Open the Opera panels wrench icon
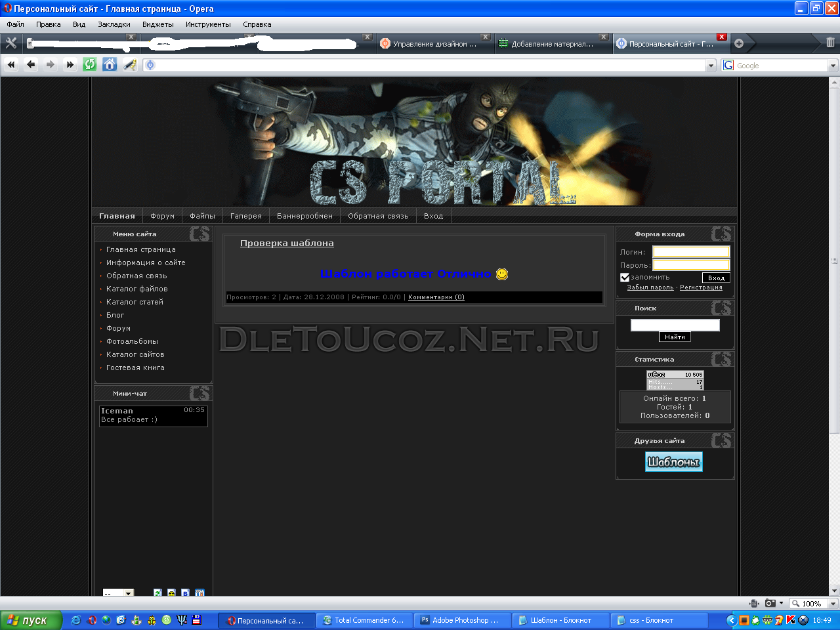840x630 pixels. (11, 43)
